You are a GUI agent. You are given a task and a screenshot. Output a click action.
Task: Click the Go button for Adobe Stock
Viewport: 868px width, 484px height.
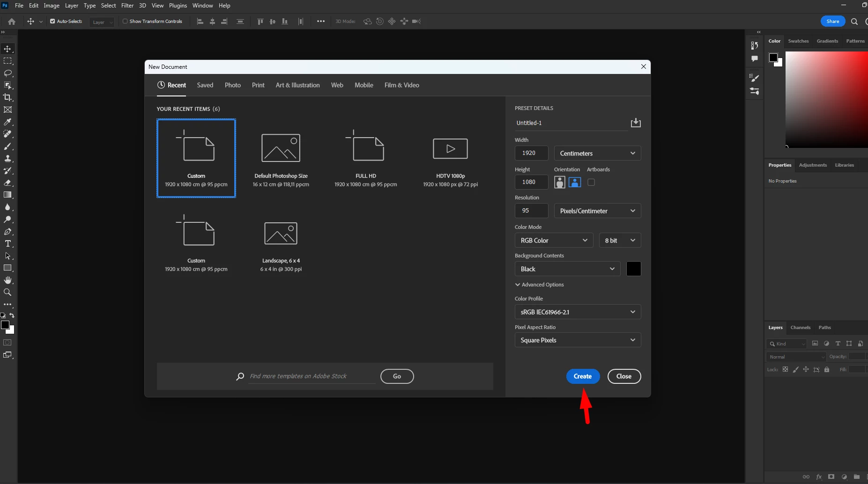click(397, 376)
